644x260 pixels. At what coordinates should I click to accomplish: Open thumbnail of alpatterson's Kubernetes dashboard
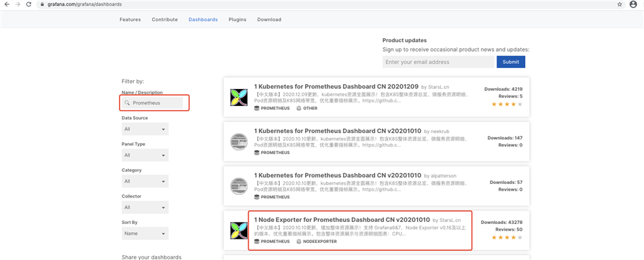(x=238, y=186)
